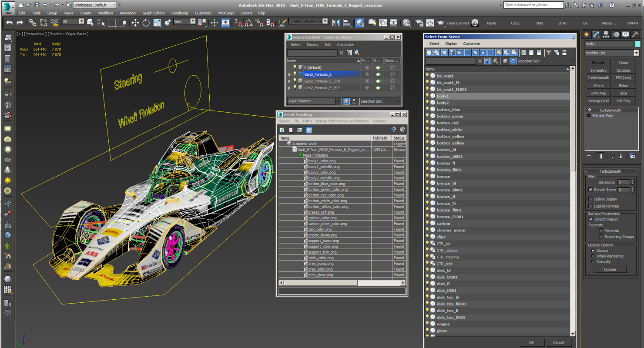Toggle Render Iters checkbox

click(x=590, y=190)
